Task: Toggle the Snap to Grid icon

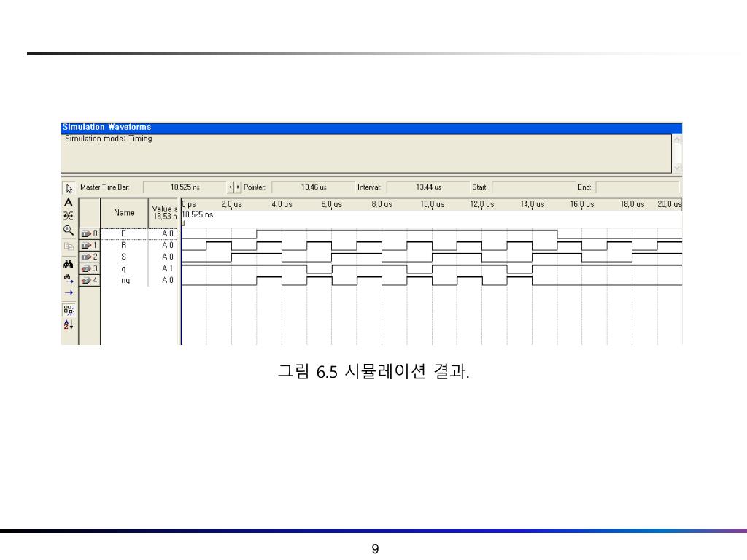Action: [x=69, y=309]
